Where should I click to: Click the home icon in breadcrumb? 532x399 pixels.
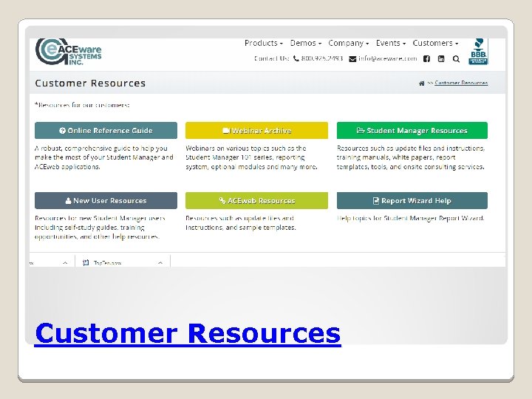click(421, 83)
